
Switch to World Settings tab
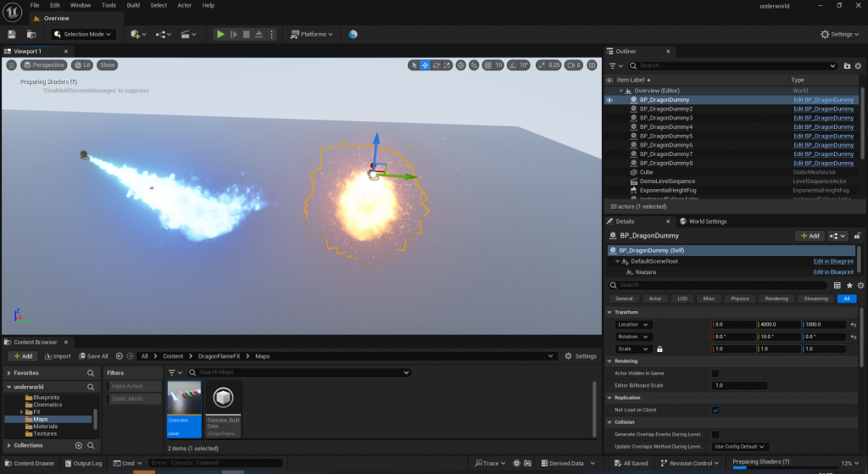705,221
